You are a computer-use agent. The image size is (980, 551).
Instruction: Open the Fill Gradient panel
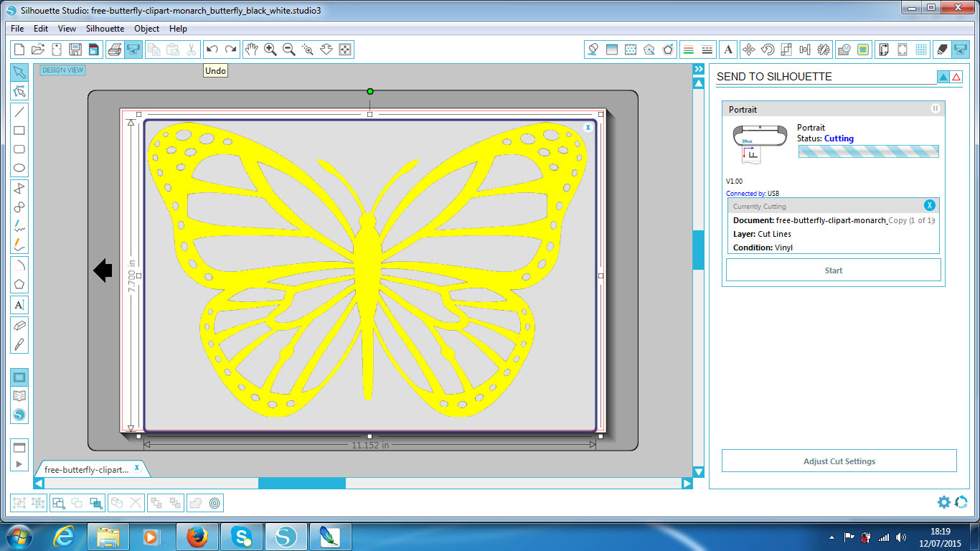tap(612, 50)
